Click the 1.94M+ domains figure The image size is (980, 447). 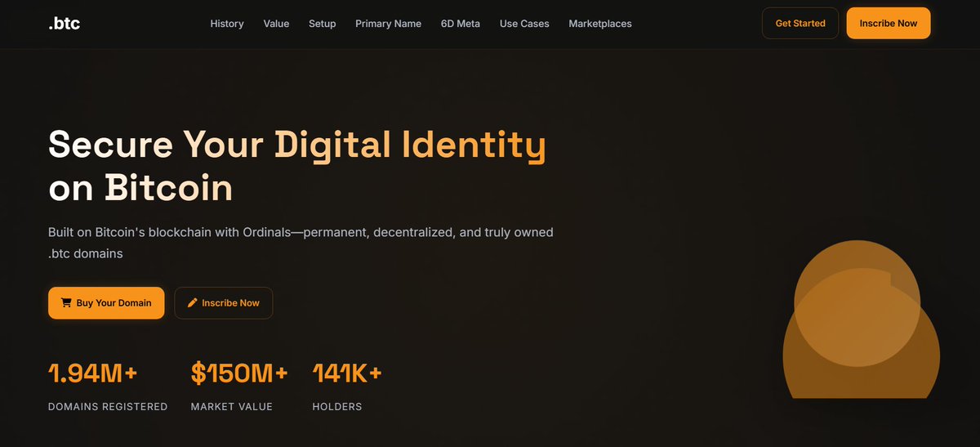point(93,373)
